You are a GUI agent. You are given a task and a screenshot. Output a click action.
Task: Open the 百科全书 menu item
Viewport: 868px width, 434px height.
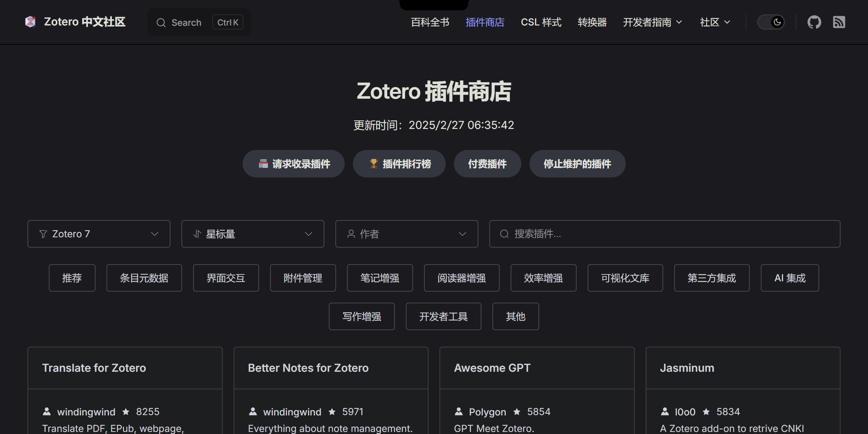coord(430,22)
